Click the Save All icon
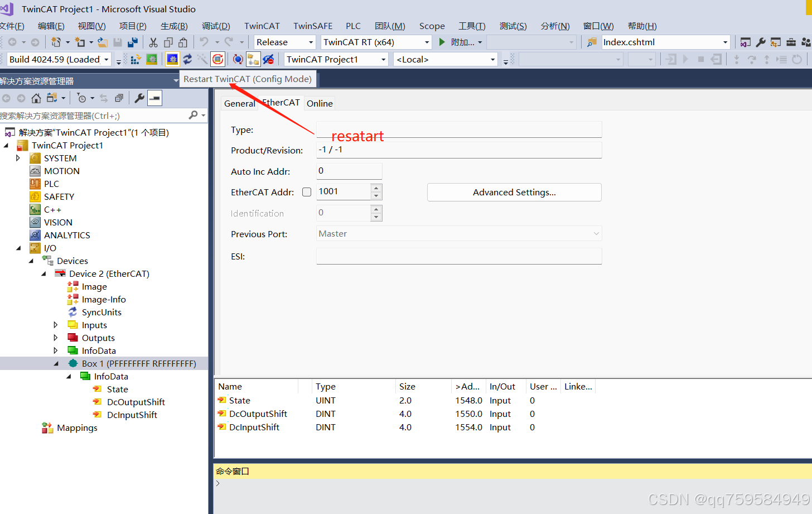812x514 pixels. [133, 42]
